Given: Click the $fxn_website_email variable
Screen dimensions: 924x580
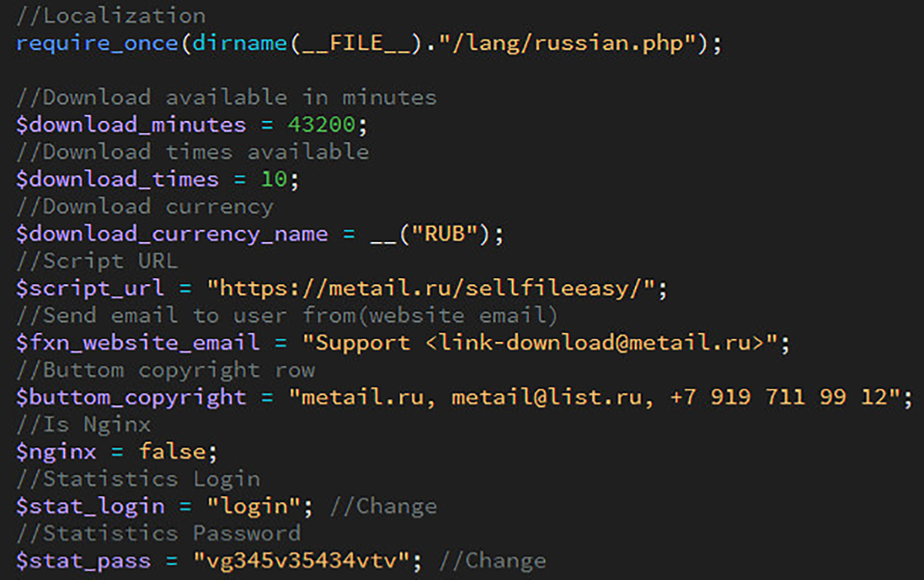Looking at the screenshot, I should 138,344.
